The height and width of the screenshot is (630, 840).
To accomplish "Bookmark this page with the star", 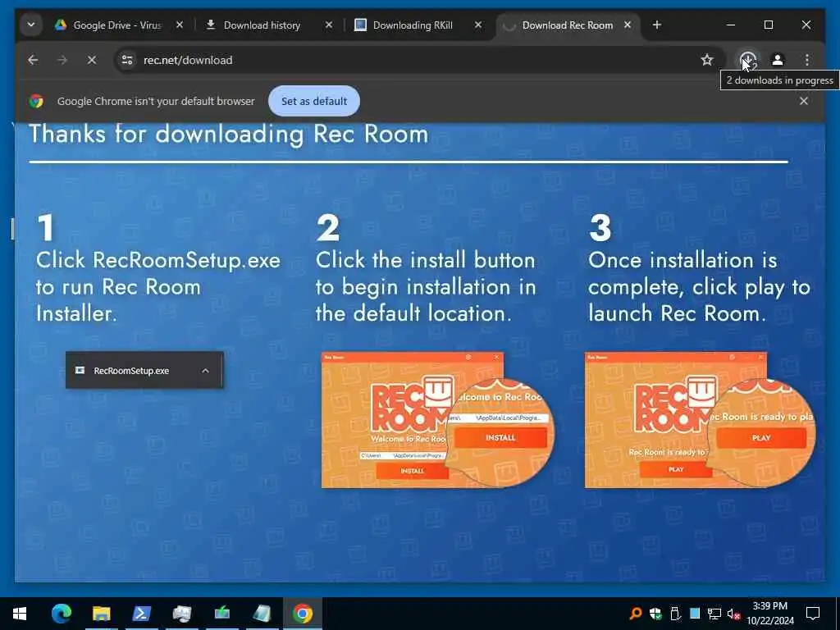I will point(707,60).
